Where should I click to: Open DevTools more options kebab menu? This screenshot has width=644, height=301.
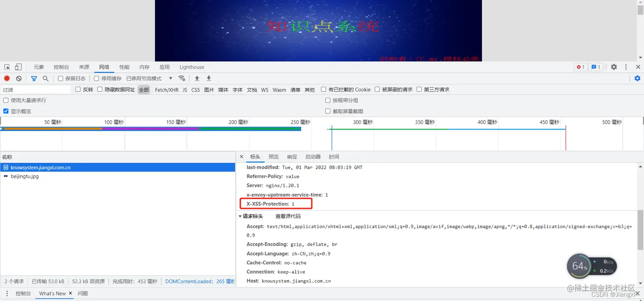click(626, 67)
